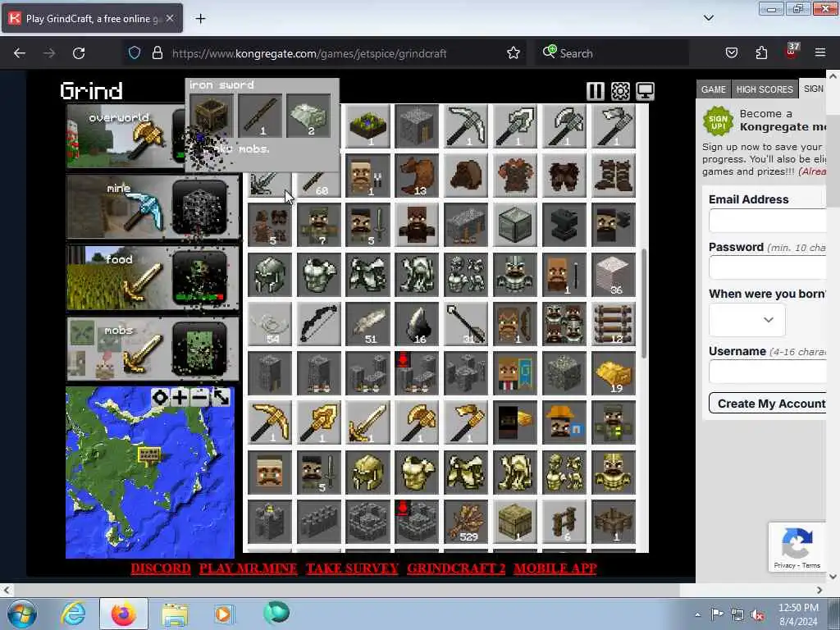Screen dimensions: 840x630
Task: Click Create My Account button
Action: [x=768, y=404]
